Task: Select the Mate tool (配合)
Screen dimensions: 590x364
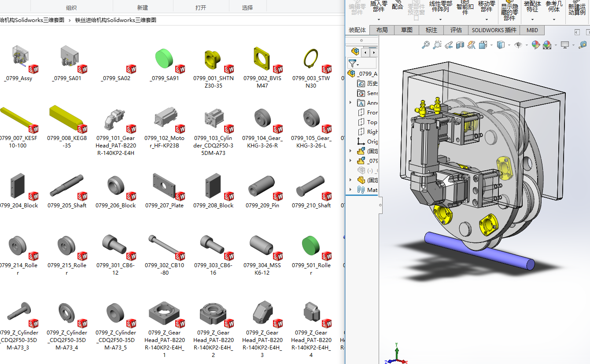Action: pos(398,7)
